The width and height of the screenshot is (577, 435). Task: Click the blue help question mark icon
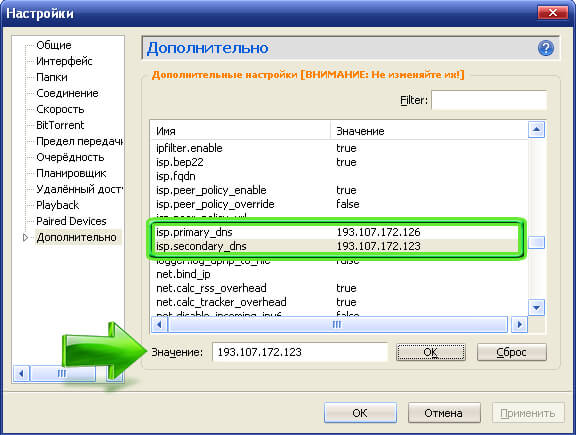pyautogui.click(x=546, y=48)
